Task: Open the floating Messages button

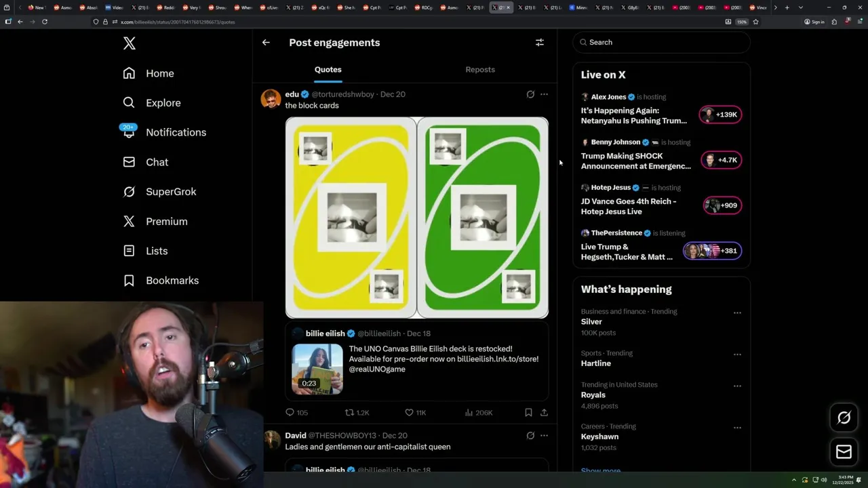Action: 844,451
